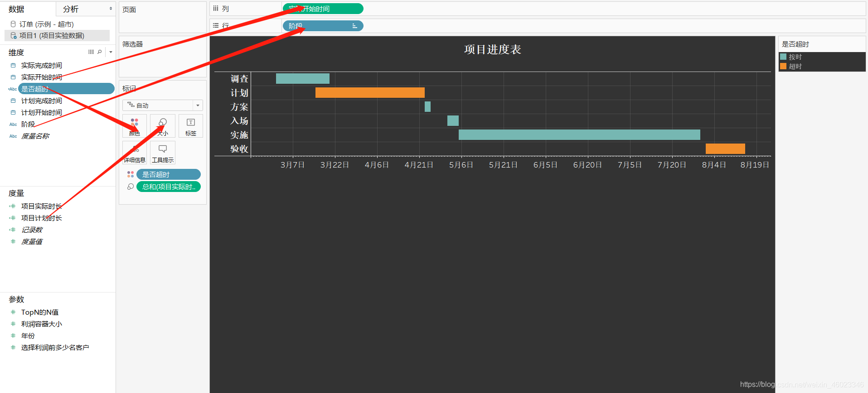This screenshot has height=393, width=868.
Task: Select the 记录数 measure
Action: point(32,230)
